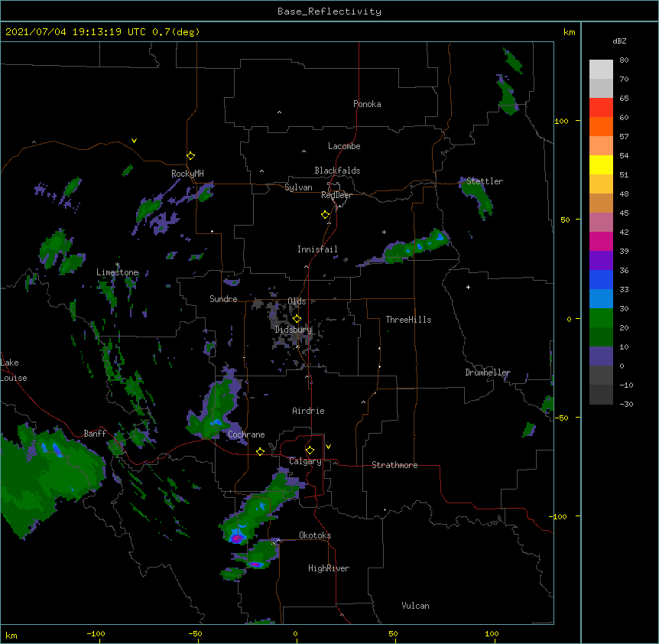Click the light gray 70-80 dBZ swatch

click(x=601, y=70)
